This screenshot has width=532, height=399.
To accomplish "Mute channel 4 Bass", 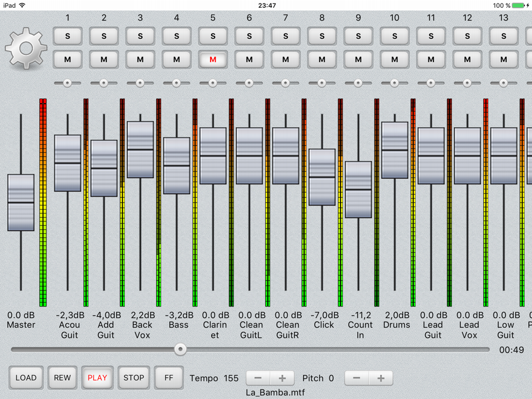I will 176,59.
